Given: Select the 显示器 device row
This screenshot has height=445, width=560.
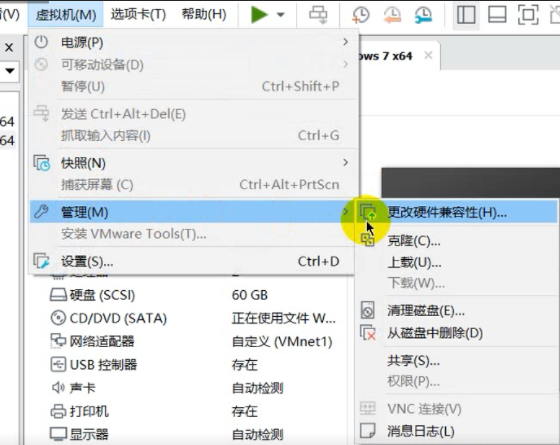Looking at the screenshot, I should pyautogui.click(x=193, y=434).
